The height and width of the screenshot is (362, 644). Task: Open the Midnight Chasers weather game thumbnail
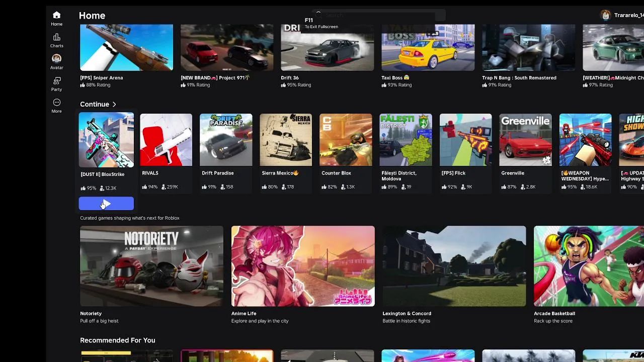(x=613, y=47)
